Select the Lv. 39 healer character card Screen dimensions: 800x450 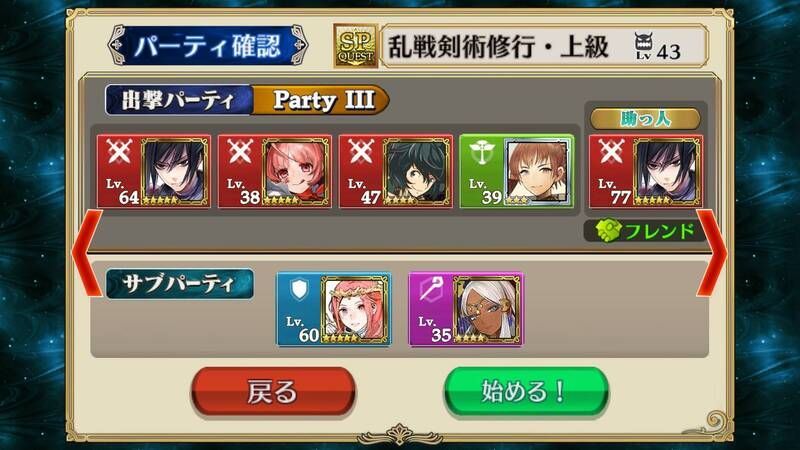tap(516, 171)
